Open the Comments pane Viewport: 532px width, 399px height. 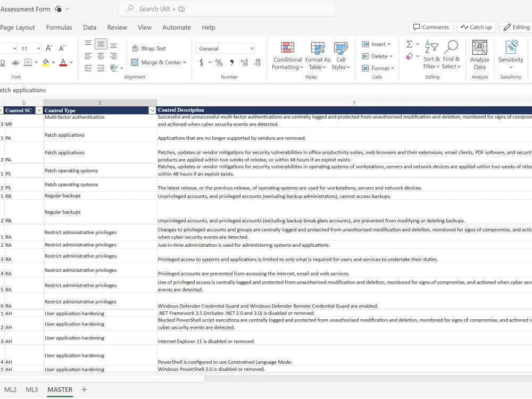coord(431,27)
